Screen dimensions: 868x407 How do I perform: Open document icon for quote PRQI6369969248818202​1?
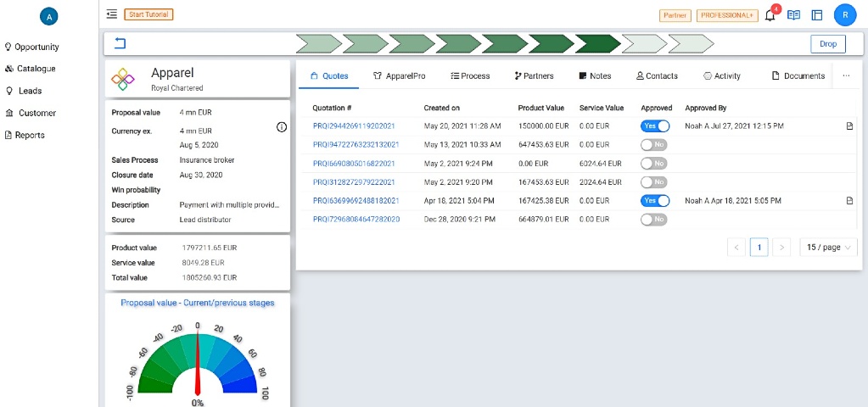tap(849, 201)
